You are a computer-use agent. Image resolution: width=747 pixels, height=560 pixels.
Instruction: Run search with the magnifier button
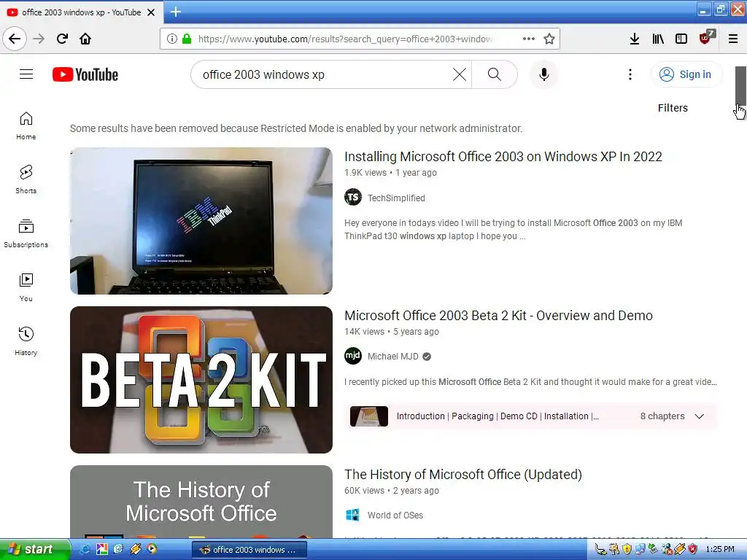click(x=495, y=75)
